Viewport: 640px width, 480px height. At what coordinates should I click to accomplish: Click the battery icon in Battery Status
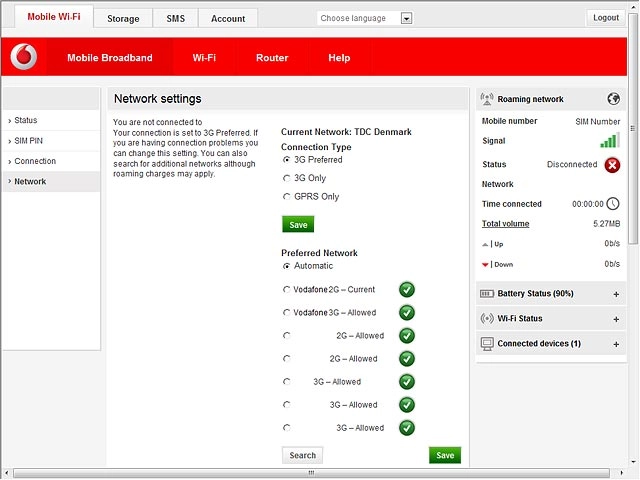[x=487, y=294]
